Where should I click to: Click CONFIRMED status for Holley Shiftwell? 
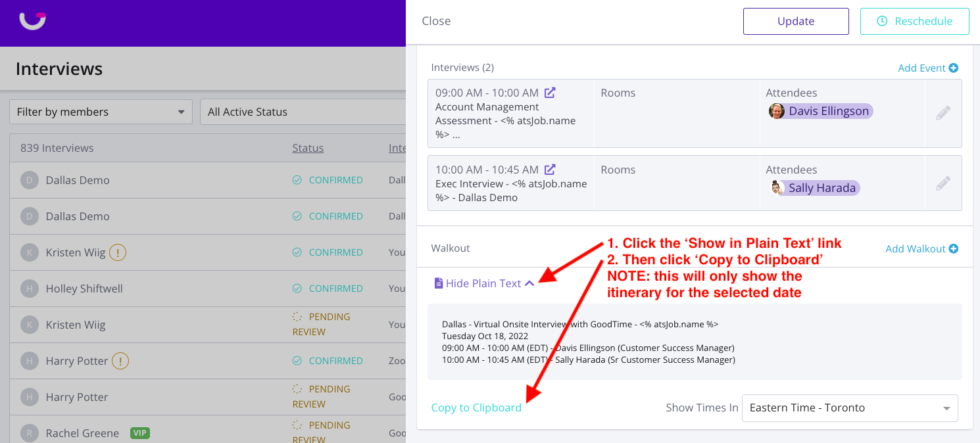coord(328,289)
